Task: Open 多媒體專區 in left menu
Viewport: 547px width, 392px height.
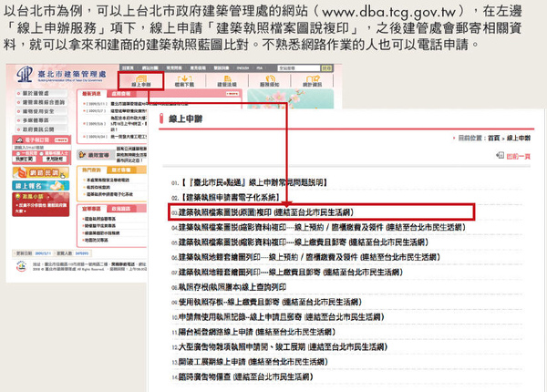Action: pos(42,120)
